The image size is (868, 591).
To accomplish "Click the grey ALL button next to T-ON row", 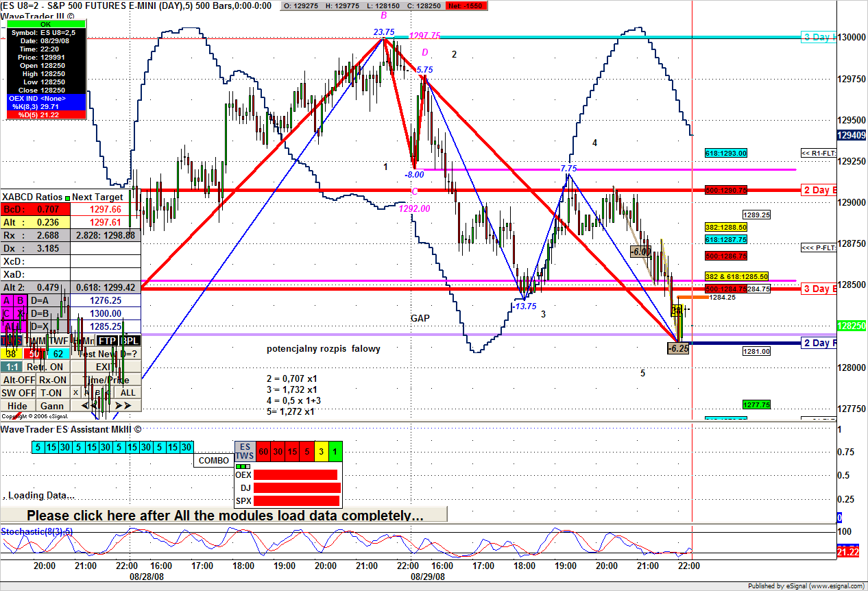I will (128, 392).
